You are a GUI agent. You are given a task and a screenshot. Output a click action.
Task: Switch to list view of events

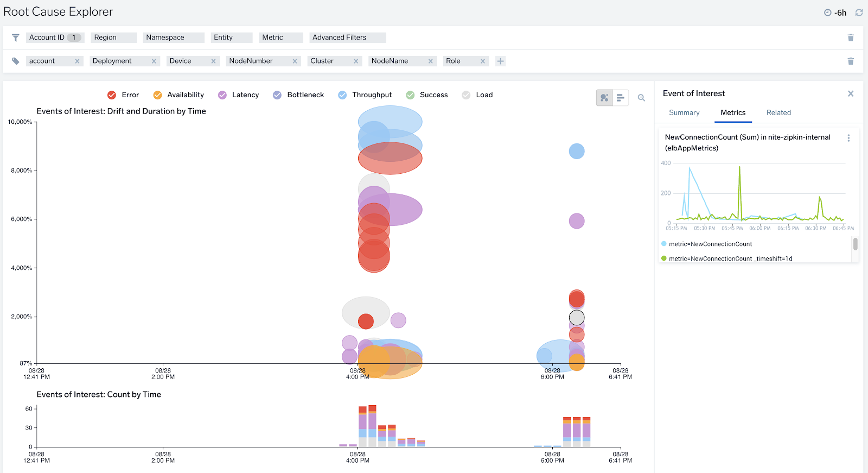click(x=620, y=98)
